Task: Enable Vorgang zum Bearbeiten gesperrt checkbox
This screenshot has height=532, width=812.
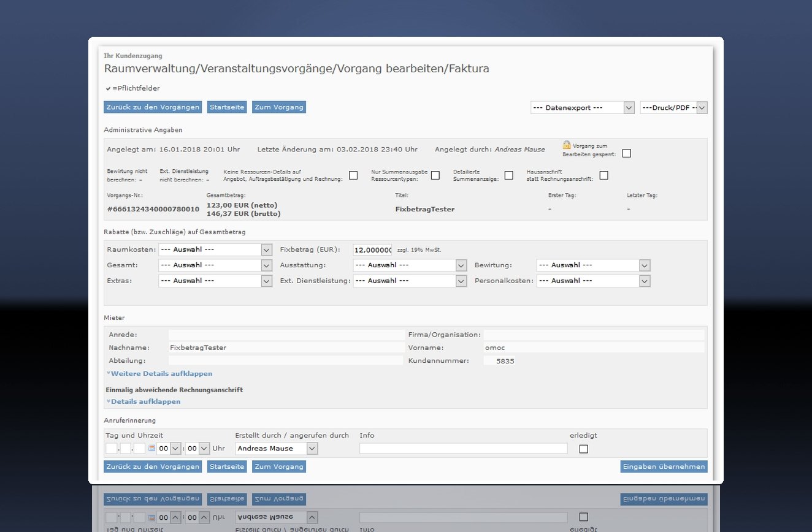Action: coord(626,153)
